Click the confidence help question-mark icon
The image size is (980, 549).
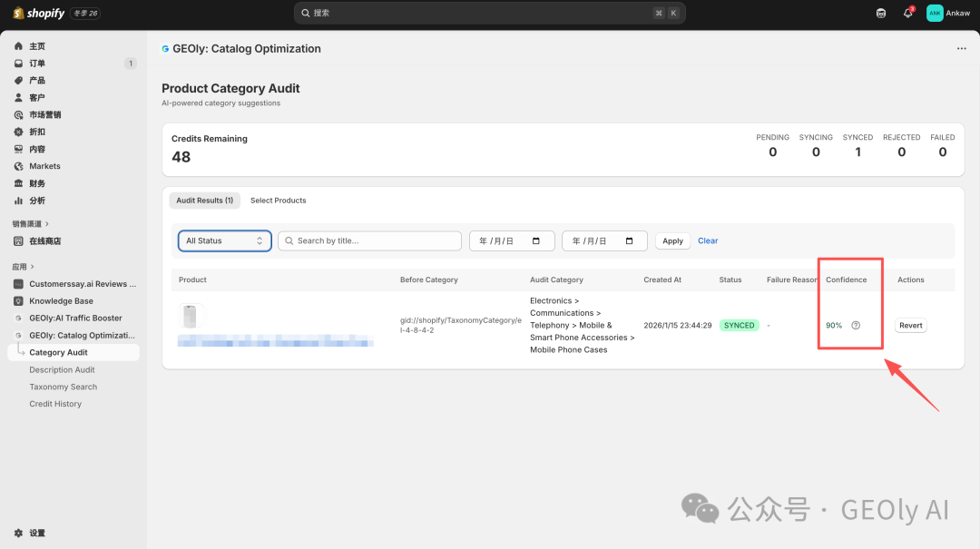pyautogui.click(x=856, y=325)
